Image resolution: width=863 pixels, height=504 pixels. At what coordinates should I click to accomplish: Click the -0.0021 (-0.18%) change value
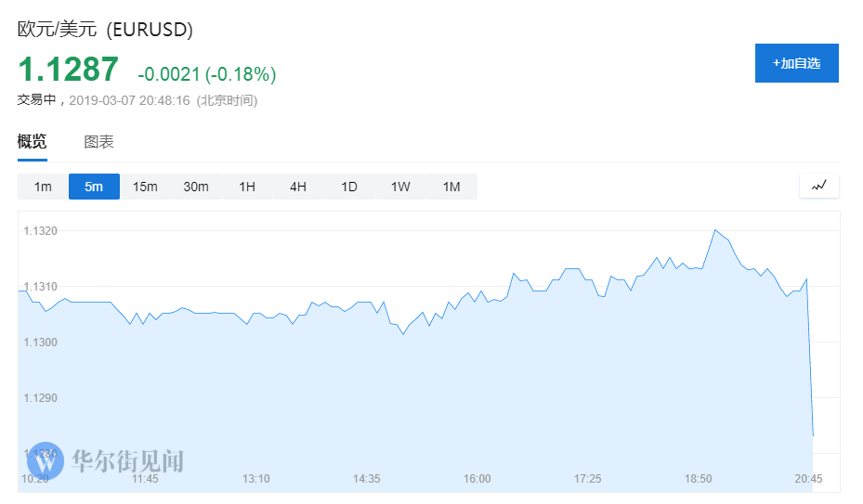pos(206,74)
